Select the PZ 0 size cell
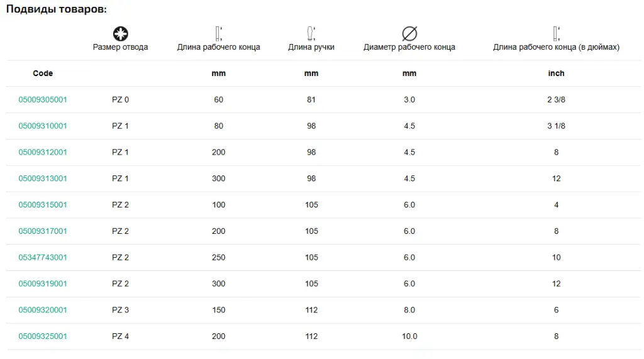Viewport: 644px width, 359px height. tap(120, 100)
